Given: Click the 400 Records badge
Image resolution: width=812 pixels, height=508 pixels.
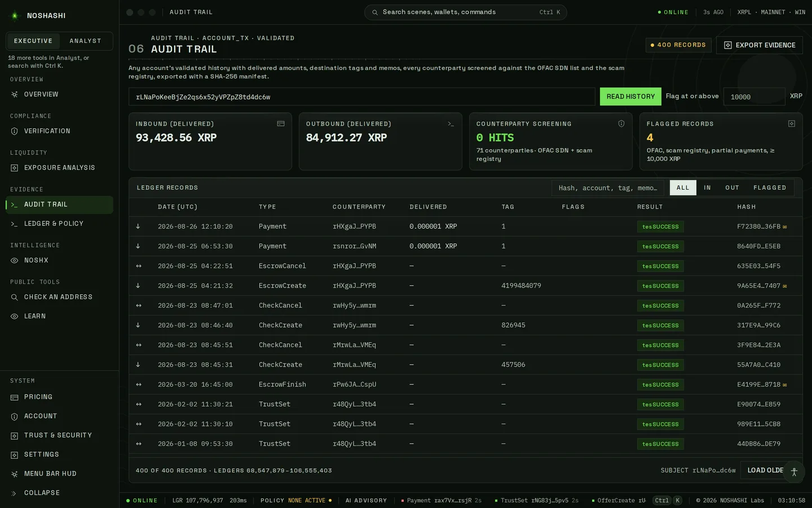Looking at the screenshot, I should [678, 45].
